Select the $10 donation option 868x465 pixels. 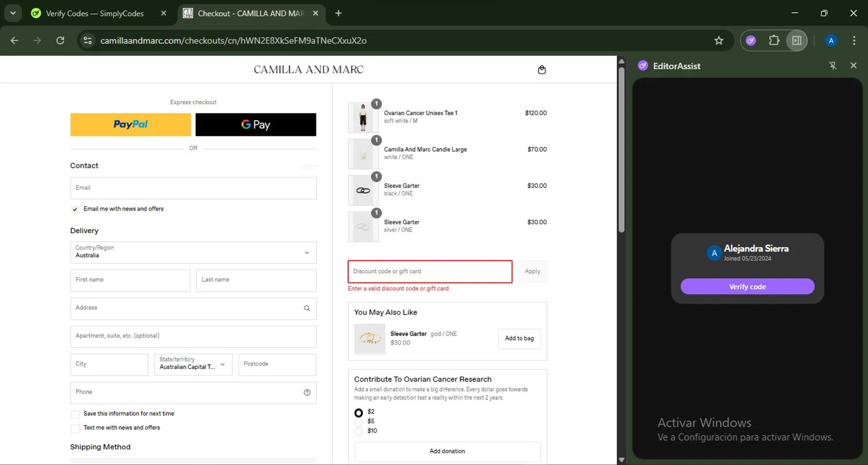(x=359, y=431)
